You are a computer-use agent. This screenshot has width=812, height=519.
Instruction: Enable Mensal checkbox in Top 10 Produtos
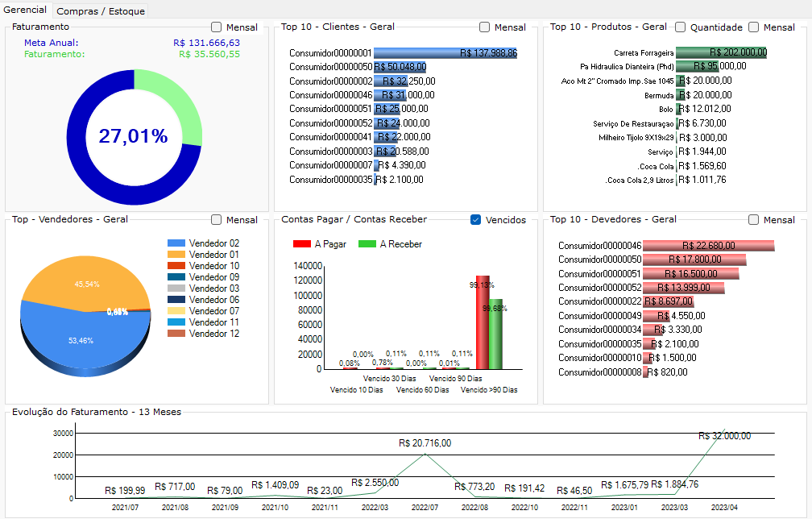(754, 27)
